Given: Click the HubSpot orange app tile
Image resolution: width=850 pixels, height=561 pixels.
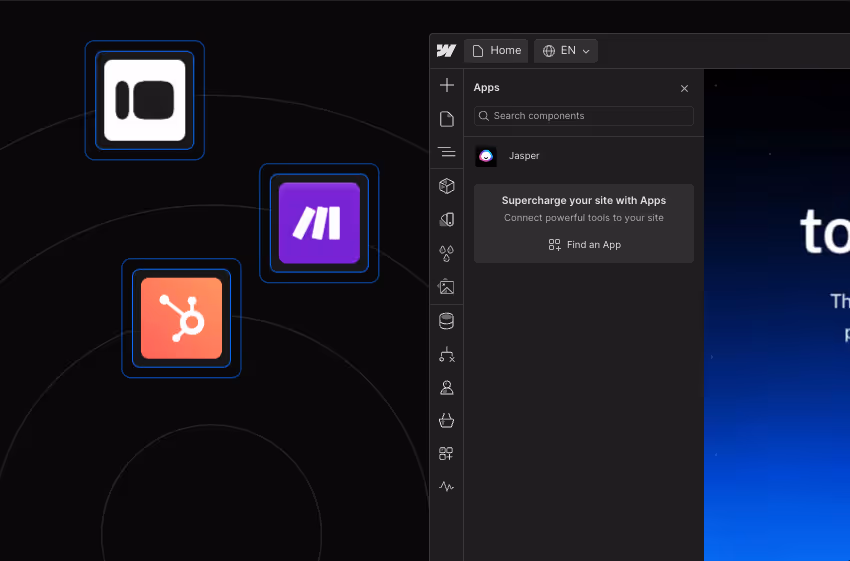Looking at the screenshot, I should tap(182, 318).
